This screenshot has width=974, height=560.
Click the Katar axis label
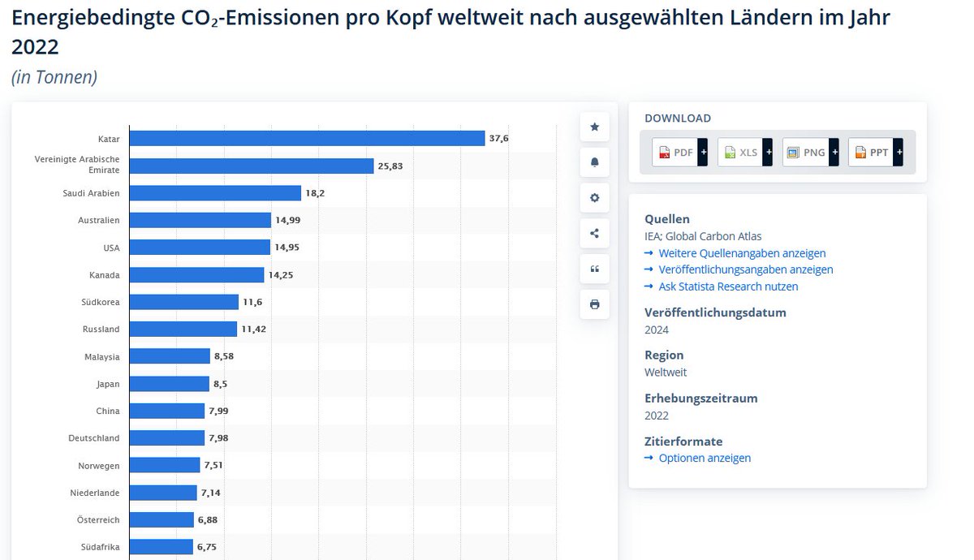tap(108, 139)
